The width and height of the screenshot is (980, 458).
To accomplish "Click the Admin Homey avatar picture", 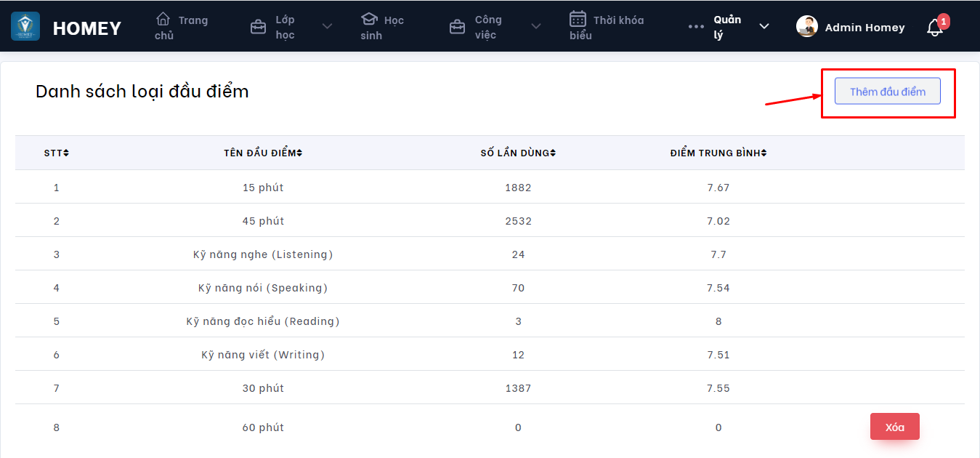I will pyautogui.click(x=807, y=27).
